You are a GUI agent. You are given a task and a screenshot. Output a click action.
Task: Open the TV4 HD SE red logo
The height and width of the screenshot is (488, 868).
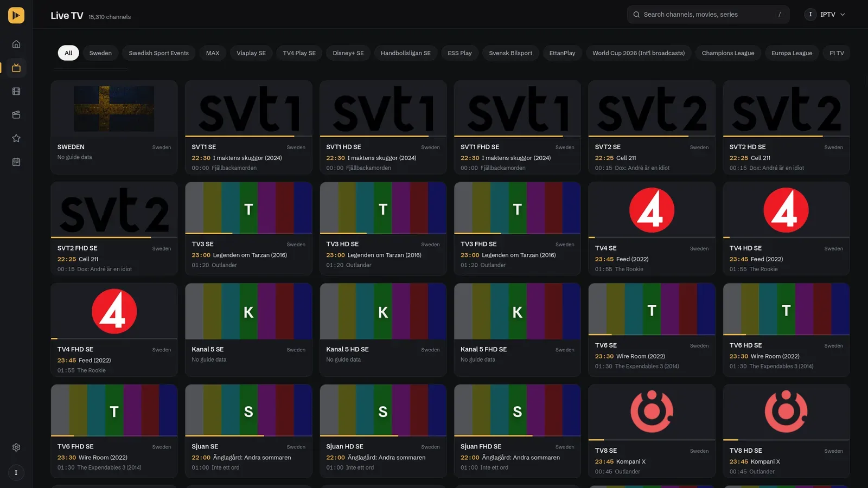pos(787,210)
